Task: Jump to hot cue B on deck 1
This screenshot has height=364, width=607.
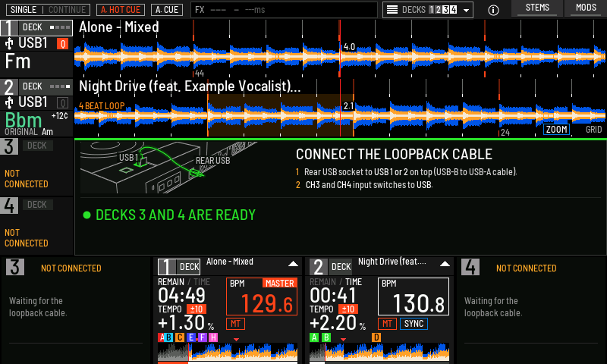Action: (168, 337)
